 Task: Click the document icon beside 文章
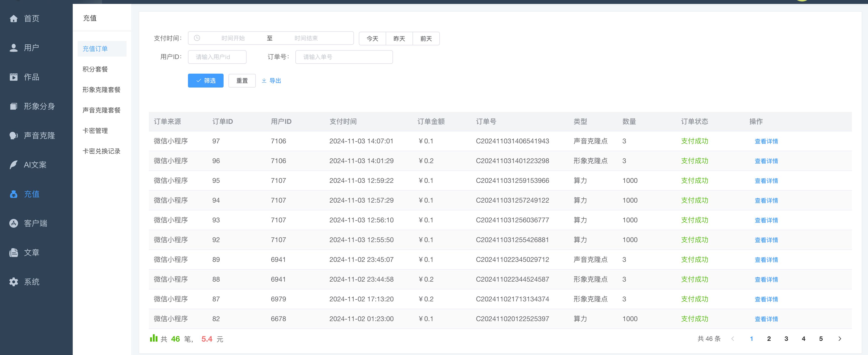click(x=13, y=252)
